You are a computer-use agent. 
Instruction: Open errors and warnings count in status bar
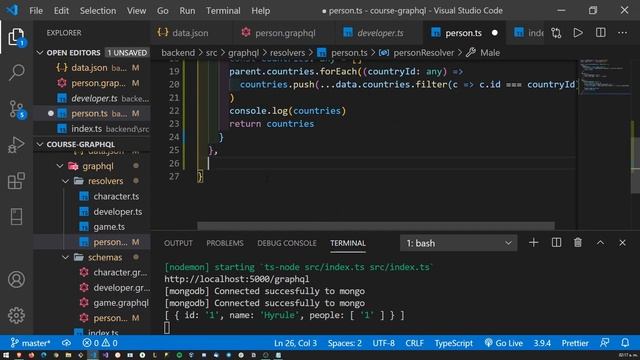(x=100, y=343)
